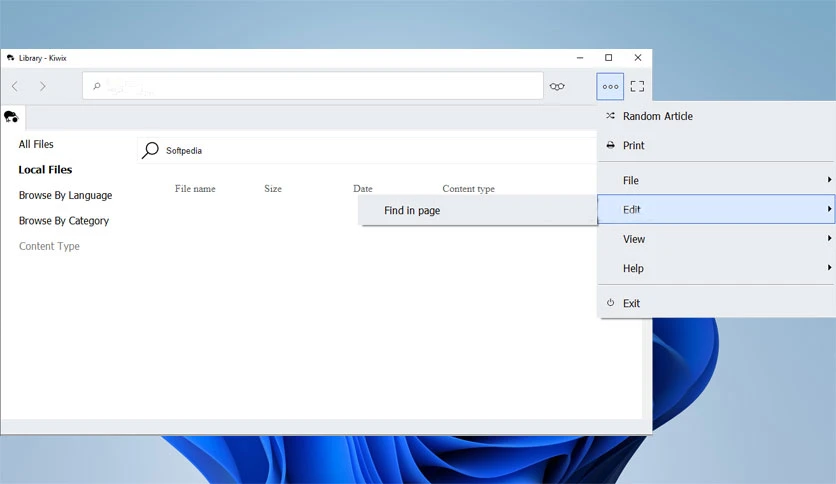
Task: Focus the top address search bar
Action: tap(313, 86)
